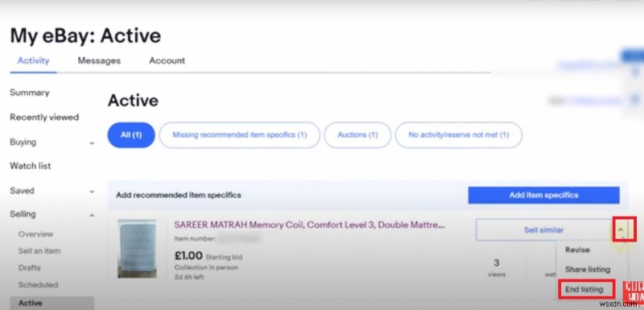Open Overview under Selling
The image size is (644, 310).
click(35, 234)
